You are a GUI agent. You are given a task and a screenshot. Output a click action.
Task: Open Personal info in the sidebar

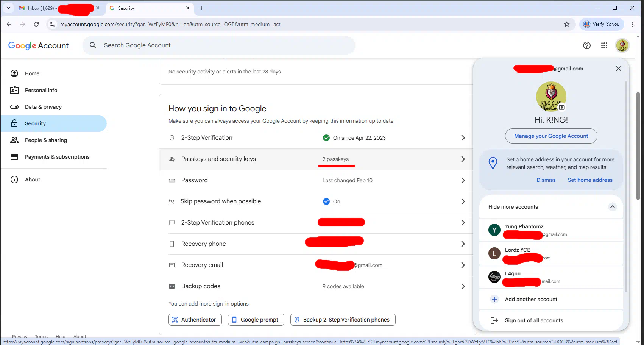[x=54, y=90]
